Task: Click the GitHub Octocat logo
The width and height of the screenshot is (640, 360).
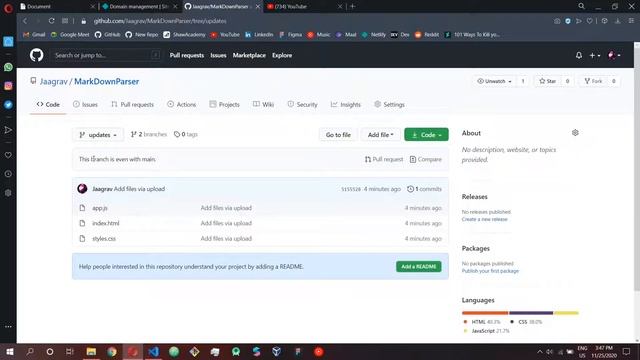Action: point(36,55)
